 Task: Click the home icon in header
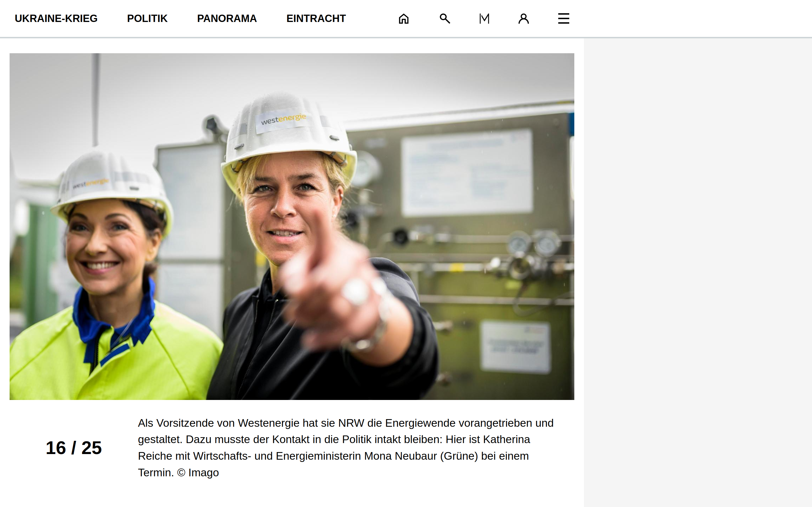coord(403,18)
